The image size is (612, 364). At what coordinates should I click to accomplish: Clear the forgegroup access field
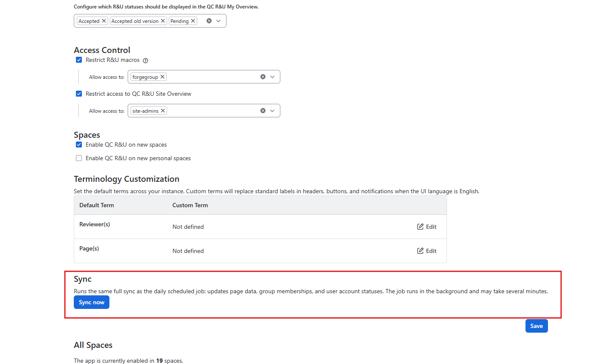[x=263, y=77]
